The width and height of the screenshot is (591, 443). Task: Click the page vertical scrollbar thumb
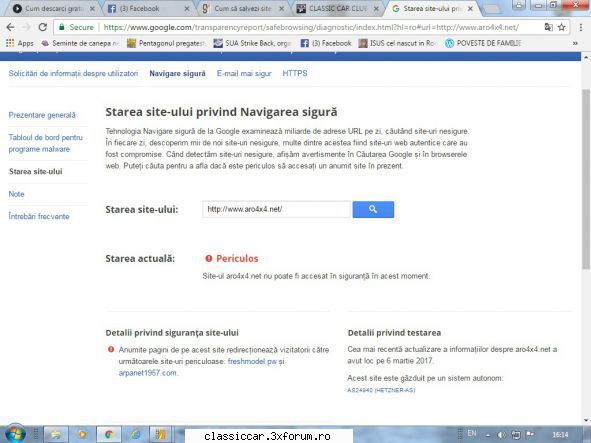pyautogui.click(x=586, y=179)
